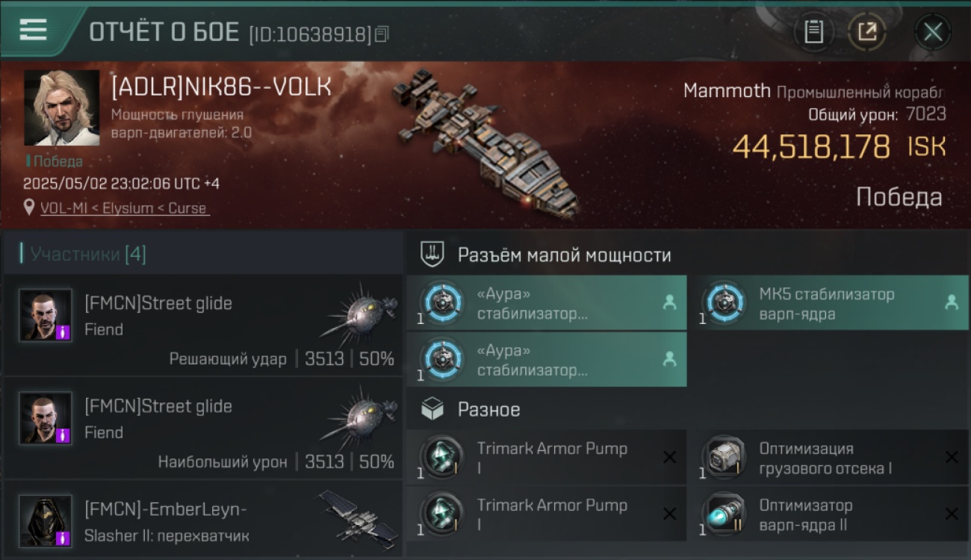This screenshot has width=971, height=560.
Task: Copy the battle report ID icon
Action: coord(382,34)
